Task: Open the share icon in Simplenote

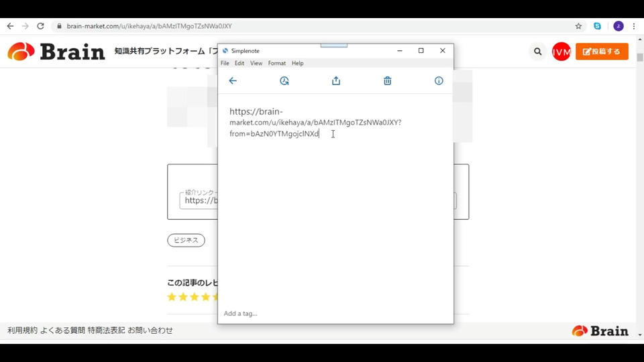Action: point(336,81)
